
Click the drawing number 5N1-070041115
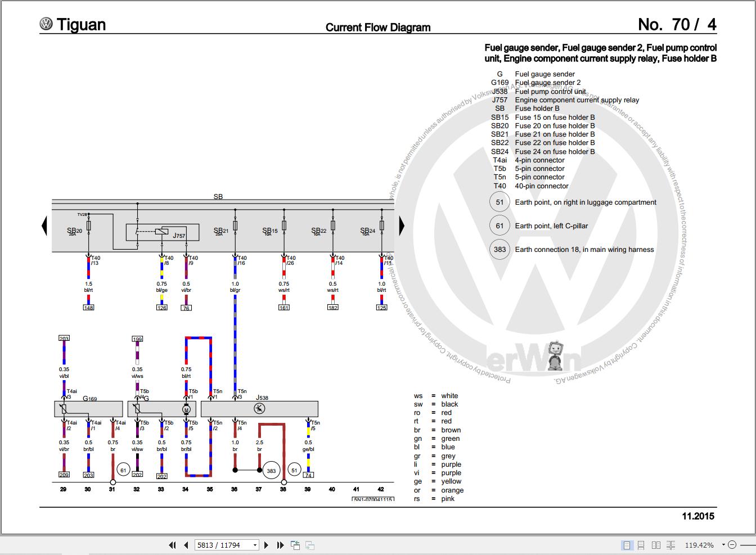[x=373, y=499]
